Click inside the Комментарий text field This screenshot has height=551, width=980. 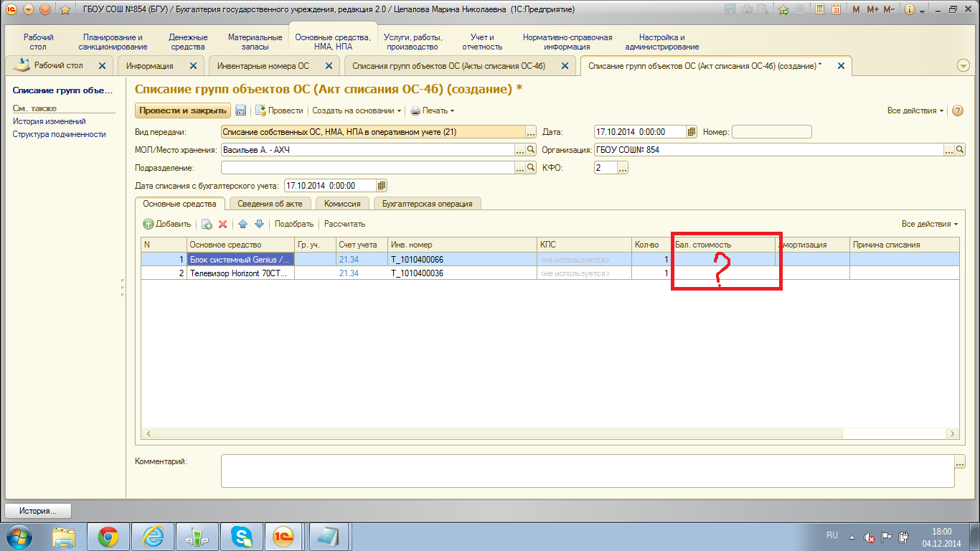pyautogui.click(x=587, y=470)
